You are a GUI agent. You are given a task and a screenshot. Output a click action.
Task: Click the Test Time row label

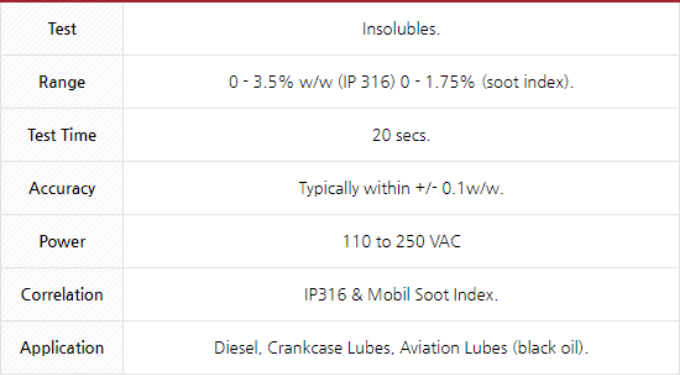(62, 135)
